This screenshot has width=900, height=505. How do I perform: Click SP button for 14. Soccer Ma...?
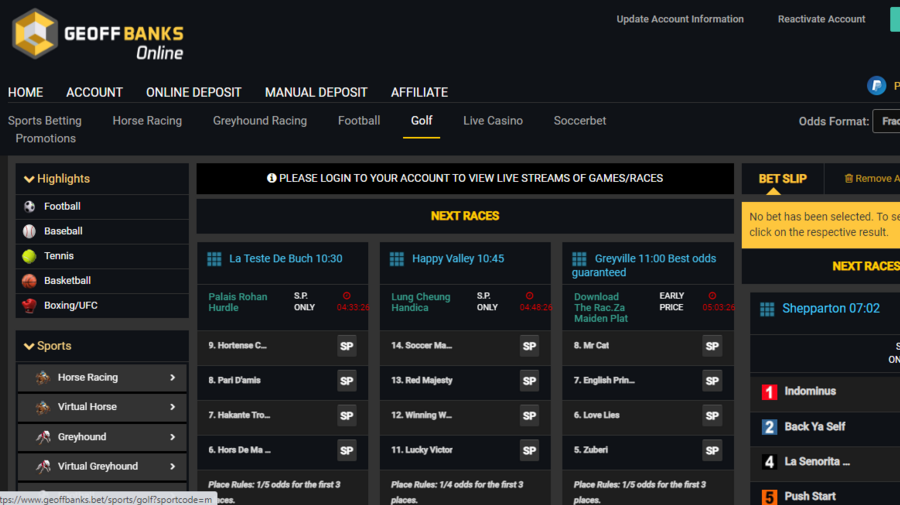pyautogui.click(x=529, y=346)
